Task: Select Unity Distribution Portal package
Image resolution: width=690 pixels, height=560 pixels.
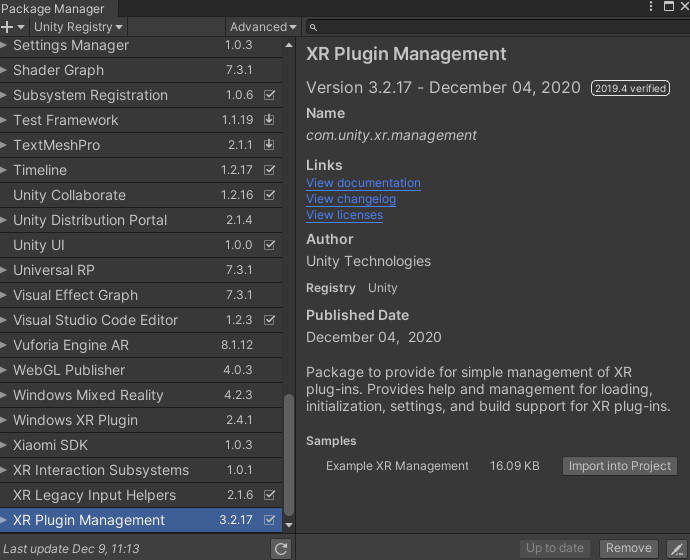Action: (141, 220)
